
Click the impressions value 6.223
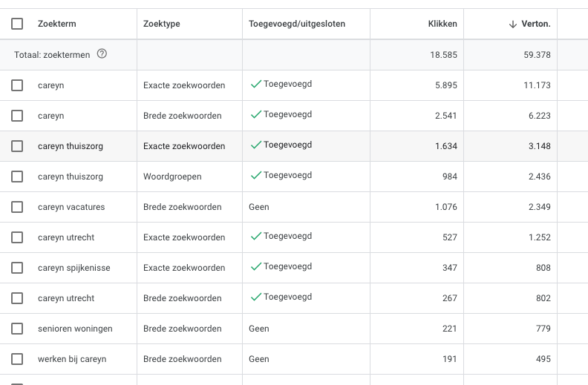point(540,116)
